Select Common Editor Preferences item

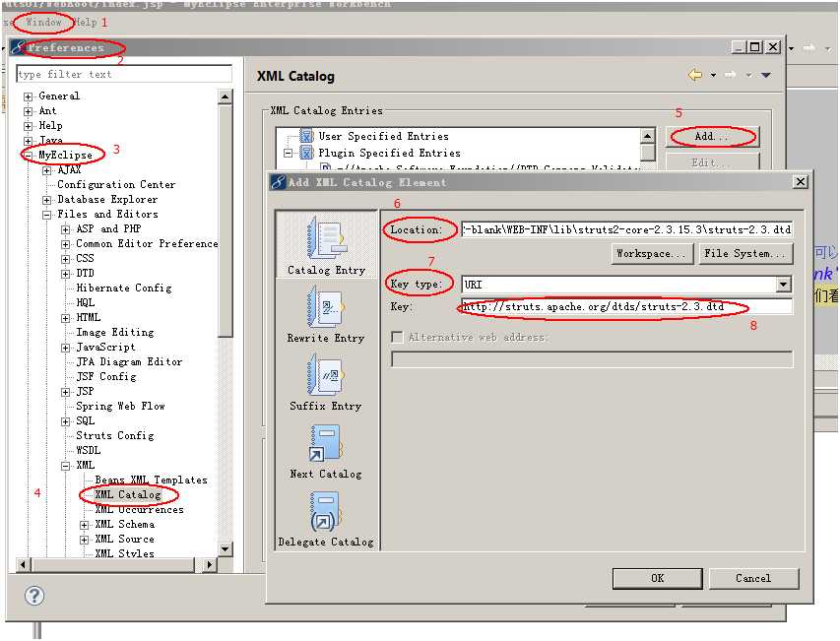click(147, 243)
